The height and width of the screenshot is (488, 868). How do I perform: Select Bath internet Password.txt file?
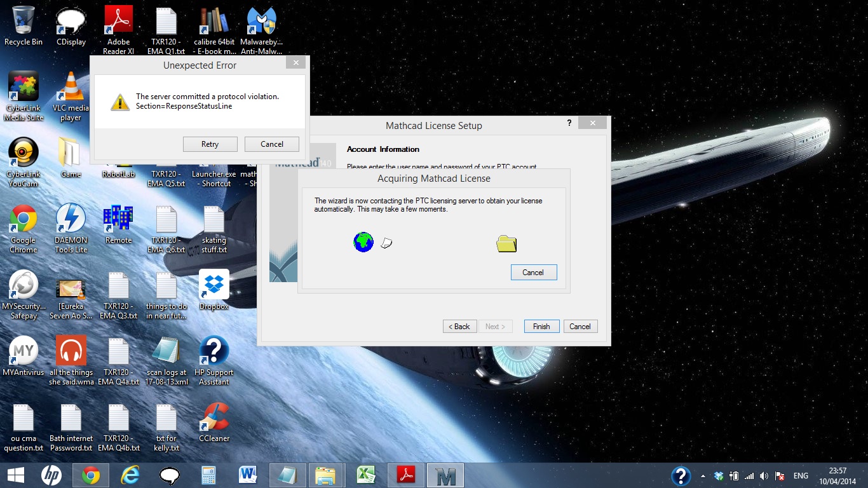71,427
